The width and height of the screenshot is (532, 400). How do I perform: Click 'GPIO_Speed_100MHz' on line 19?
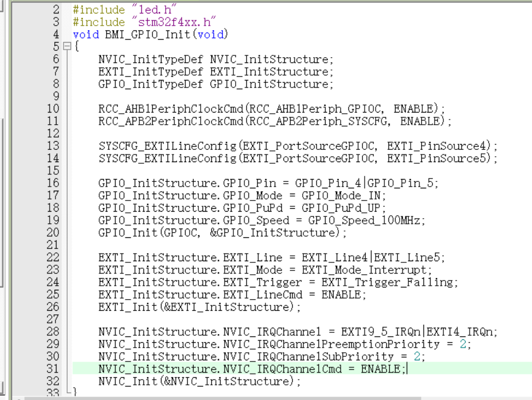point(364,220)
